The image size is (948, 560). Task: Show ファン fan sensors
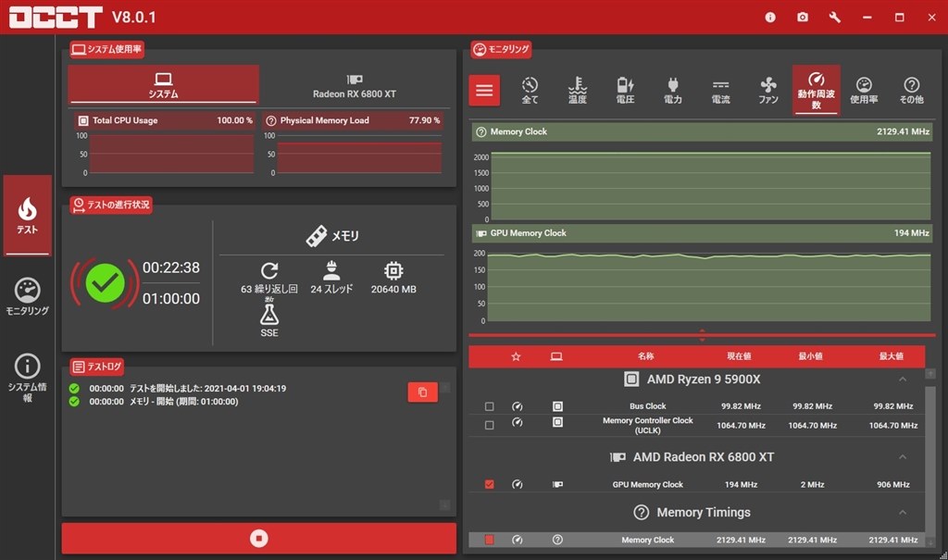768,90
